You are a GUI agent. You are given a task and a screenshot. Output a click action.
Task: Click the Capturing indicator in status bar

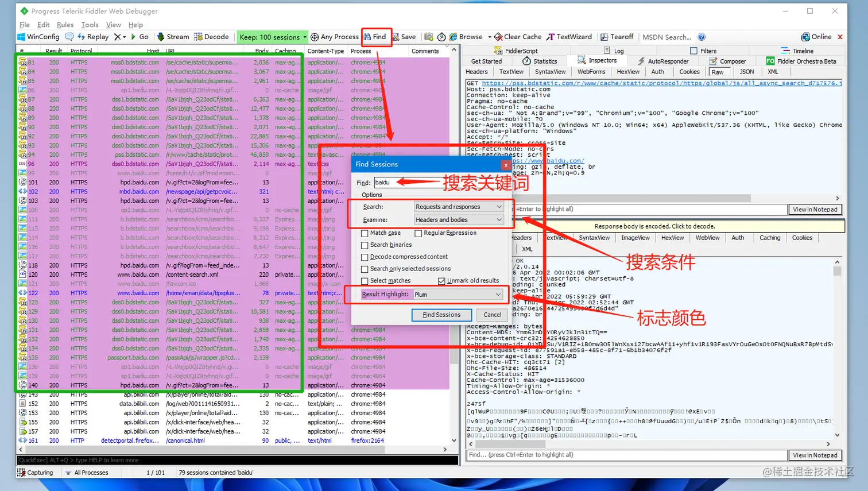coord(35,473)
